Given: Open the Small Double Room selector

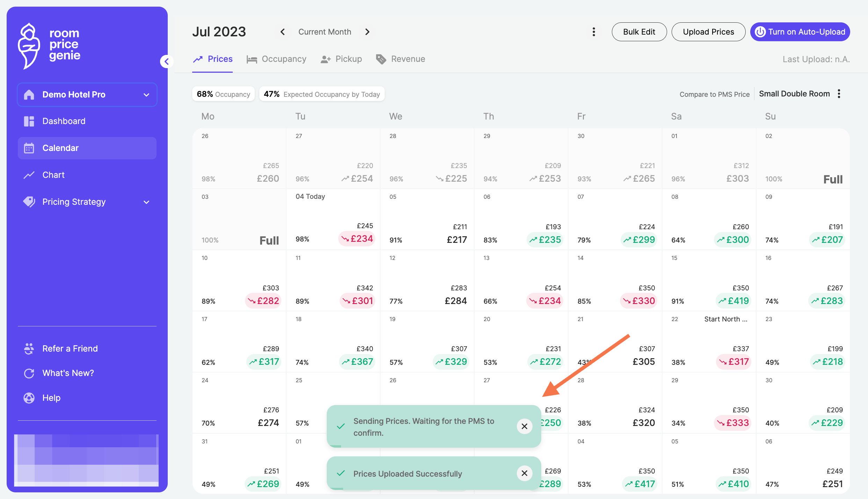Looking at the screenshot, I should [794, 94].
